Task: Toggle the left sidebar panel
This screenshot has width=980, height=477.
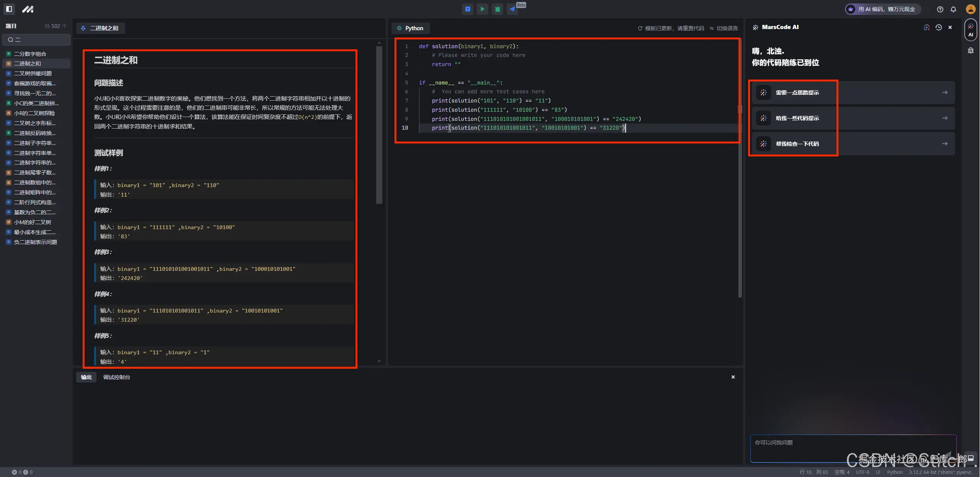Action: coord(9,9)
